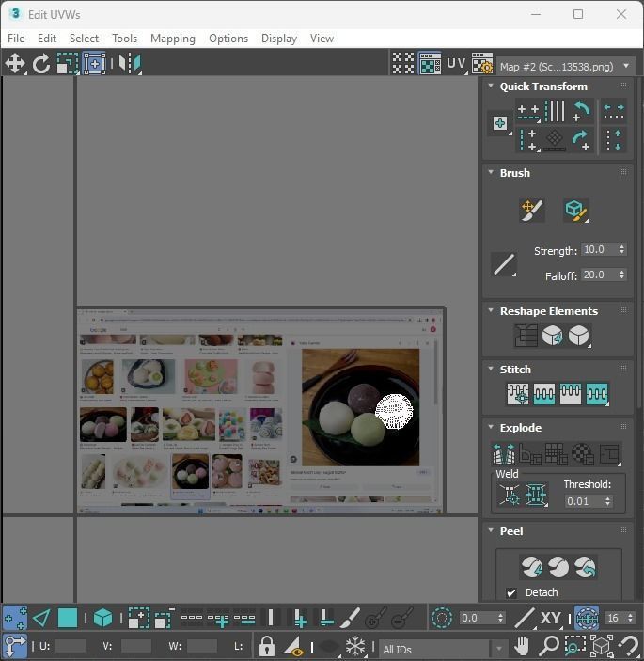Open the Map #2 texture dropdown

pos(566,67)
